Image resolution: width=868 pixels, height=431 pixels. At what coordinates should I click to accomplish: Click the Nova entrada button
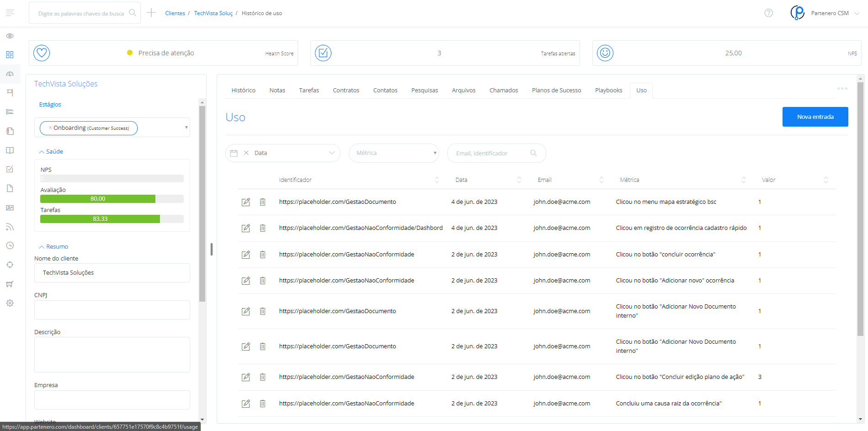coord(815,117)
